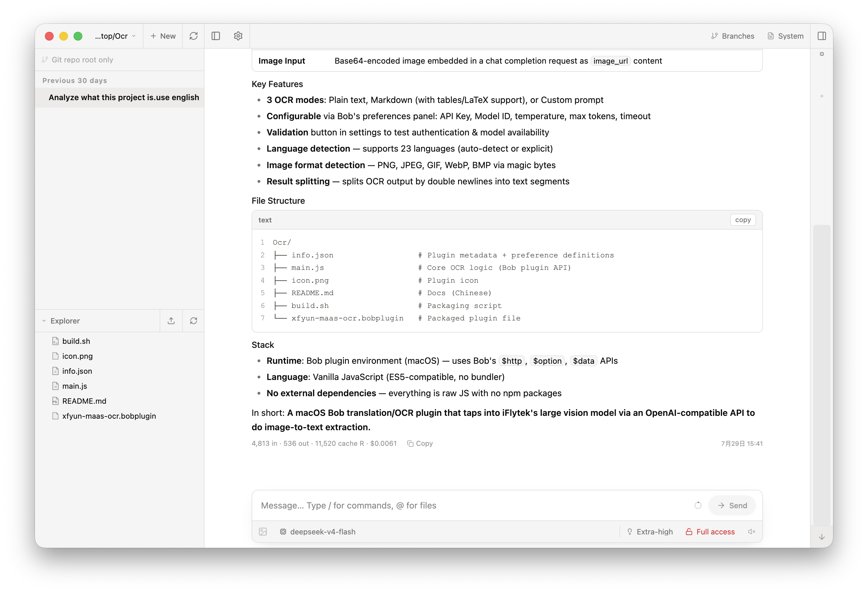Image resolution: width=868 pixels, height=594 pixels.
Task: Click the Stack heading
Action: (263, 345)
